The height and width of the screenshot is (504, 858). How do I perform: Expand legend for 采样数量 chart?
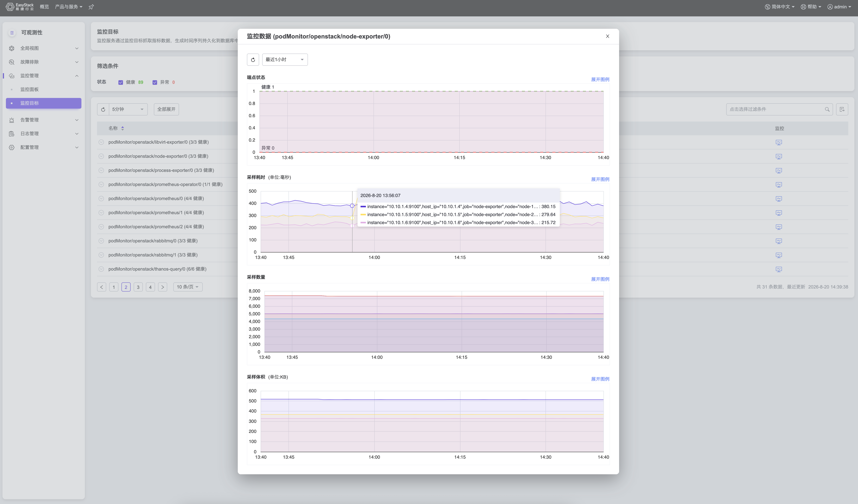[600, 279]
